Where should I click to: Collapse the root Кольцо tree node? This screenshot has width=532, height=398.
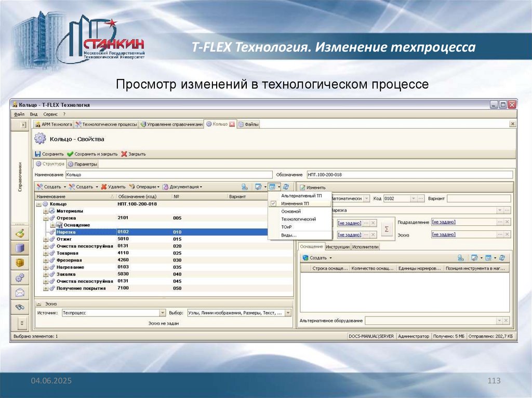click(x=38, y=204)
